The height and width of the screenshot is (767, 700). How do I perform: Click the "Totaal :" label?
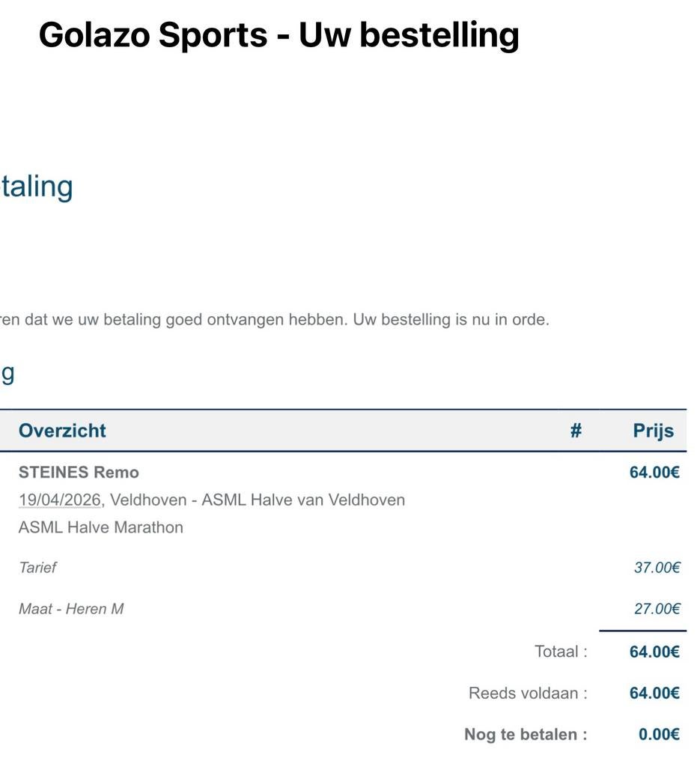(x=561, y=652)
